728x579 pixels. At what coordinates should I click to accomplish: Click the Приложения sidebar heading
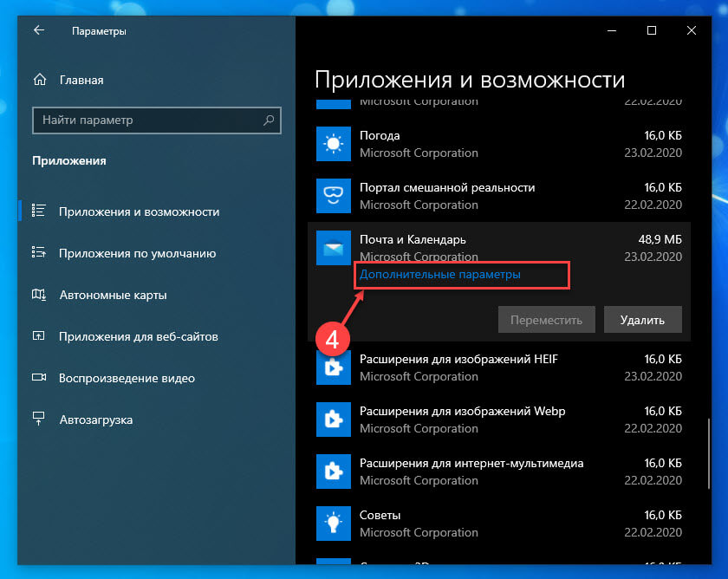click(x=69, y=160)
